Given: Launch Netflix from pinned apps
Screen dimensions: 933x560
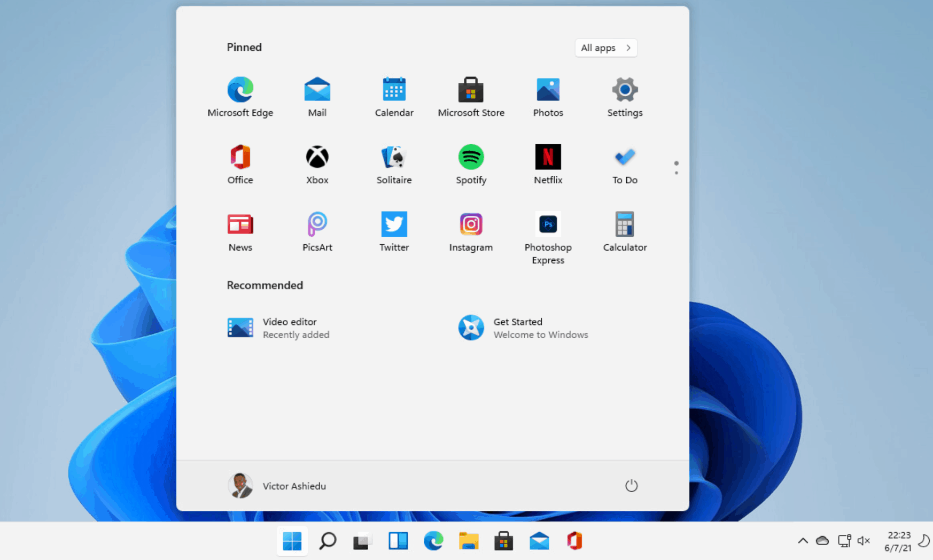Looking at the screenshot, I should (x=548, y=165).
